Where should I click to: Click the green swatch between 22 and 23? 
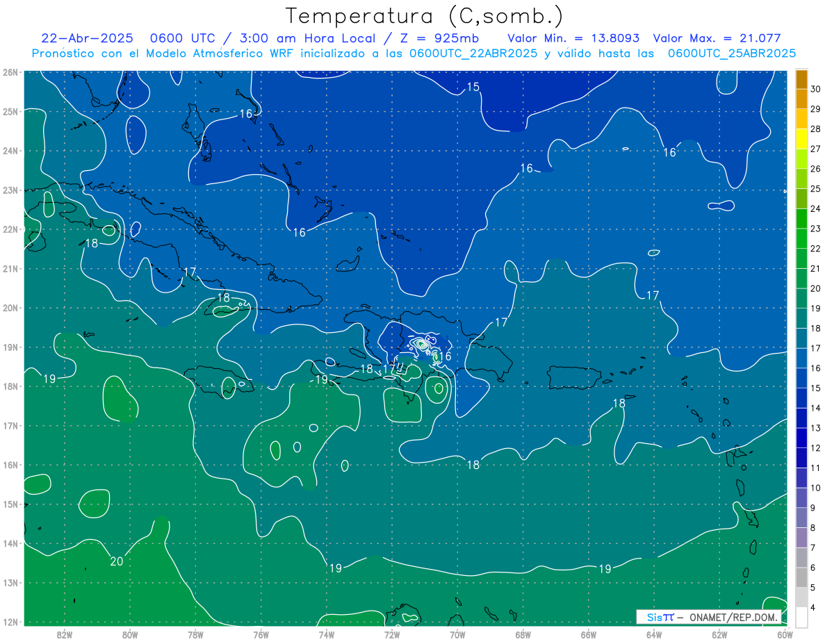(801, 238)
